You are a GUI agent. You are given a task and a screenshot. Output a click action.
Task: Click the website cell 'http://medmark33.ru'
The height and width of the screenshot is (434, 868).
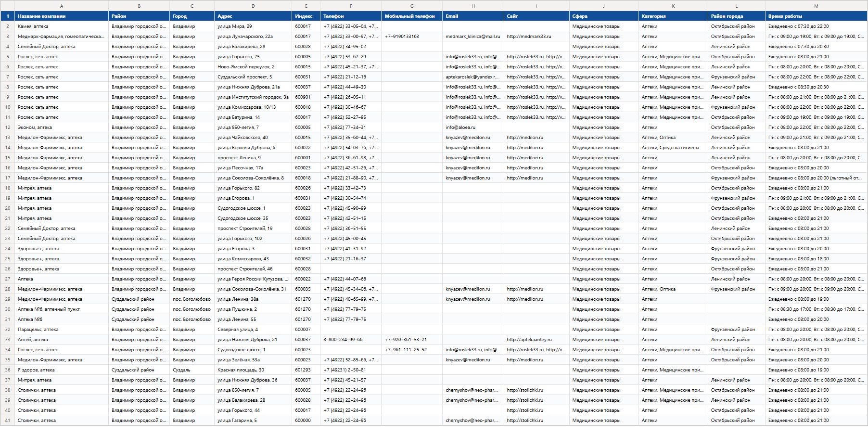(536, 37)
